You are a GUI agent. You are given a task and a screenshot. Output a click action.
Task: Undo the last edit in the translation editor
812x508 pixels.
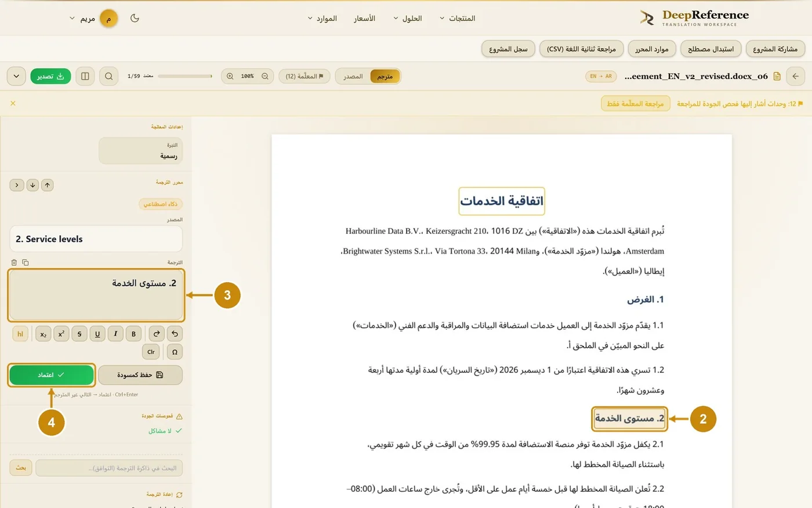[x=175, y=333]
